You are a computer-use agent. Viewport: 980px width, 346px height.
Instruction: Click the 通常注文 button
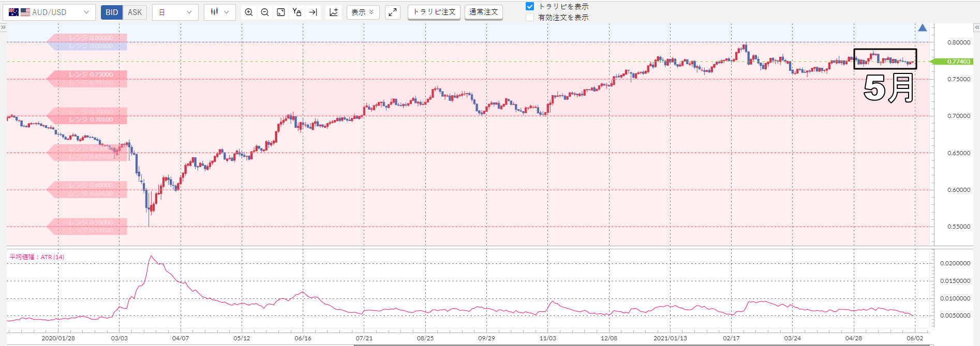[484, 12]
